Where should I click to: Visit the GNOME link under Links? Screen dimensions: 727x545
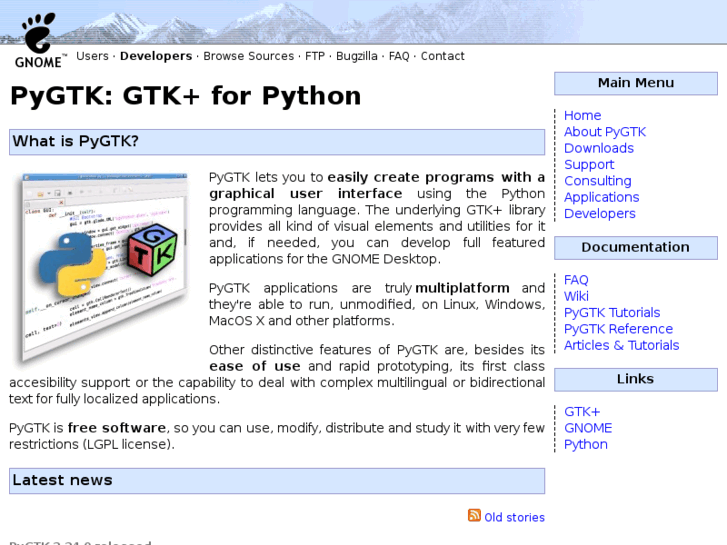click(588, 428)
